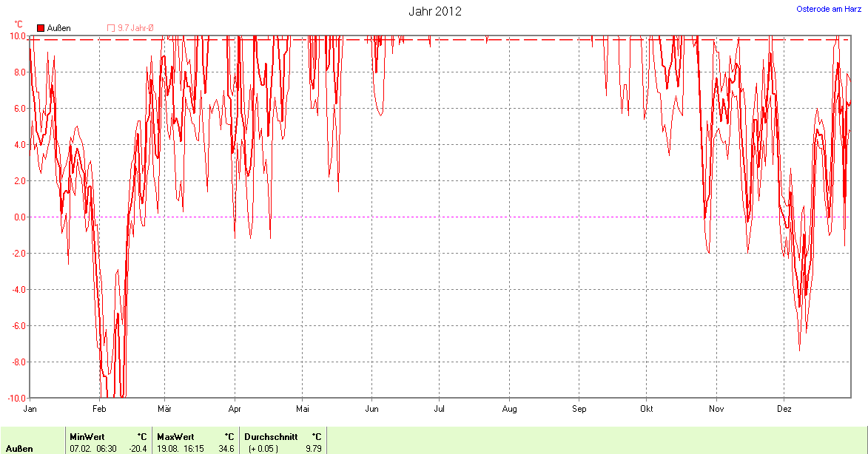Click the Außen row label in table
The height and width of the screenshot is (454, 868).
[x=19, y=449]
